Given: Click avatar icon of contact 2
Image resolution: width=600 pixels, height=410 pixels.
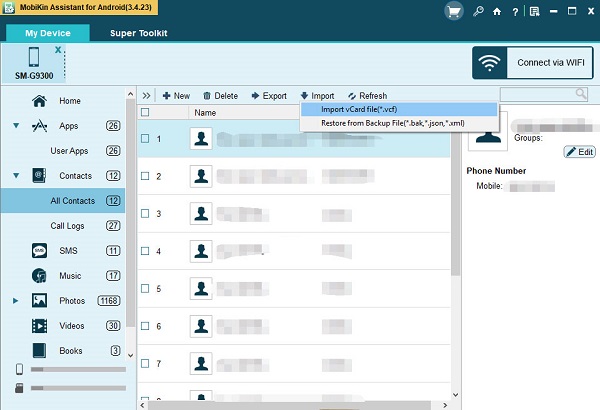Looking at the screenshot, I should [201, 176].
